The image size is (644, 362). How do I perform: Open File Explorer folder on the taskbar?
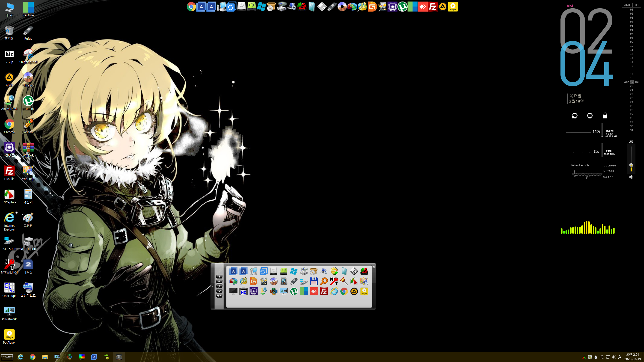coord(45,357)
